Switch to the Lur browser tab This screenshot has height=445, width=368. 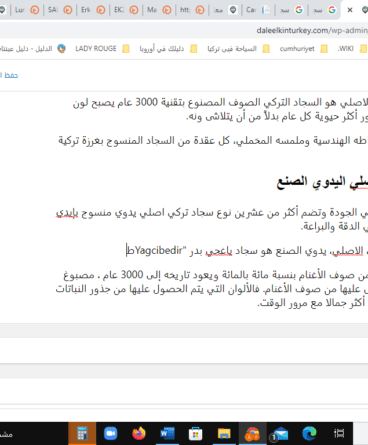tap(27, 10)
